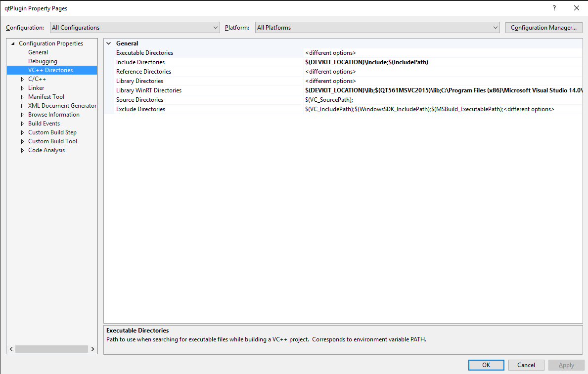Select the Code Analysis tree item
This screenshot has width=588, height=374.
pos(46,150)
